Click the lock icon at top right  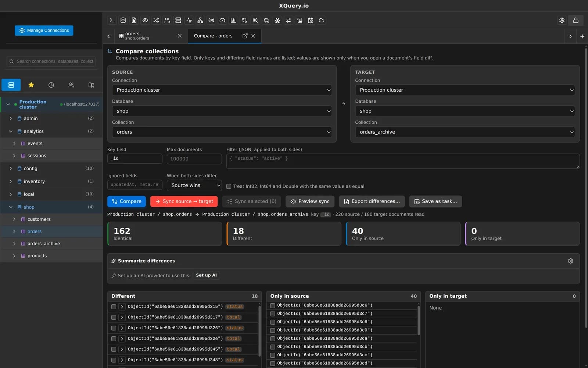click(x=576, y=20)
